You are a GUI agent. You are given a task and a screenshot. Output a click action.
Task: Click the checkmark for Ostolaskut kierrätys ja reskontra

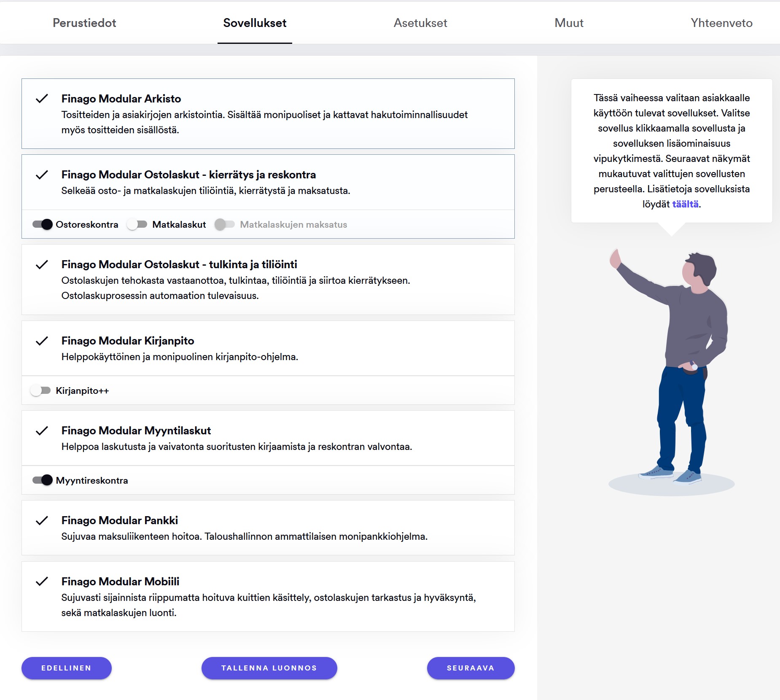(x=42, y=175)
